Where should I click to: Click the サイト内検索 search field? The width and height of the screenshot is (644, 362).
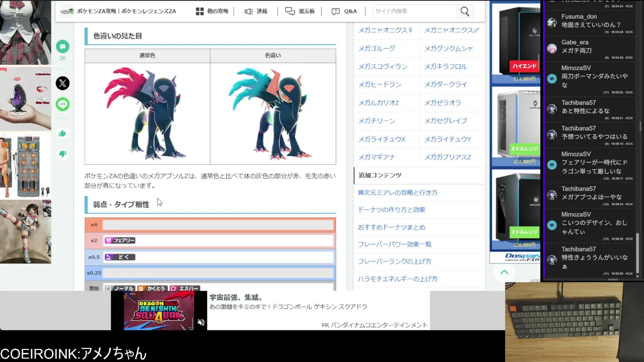(415, 11)
